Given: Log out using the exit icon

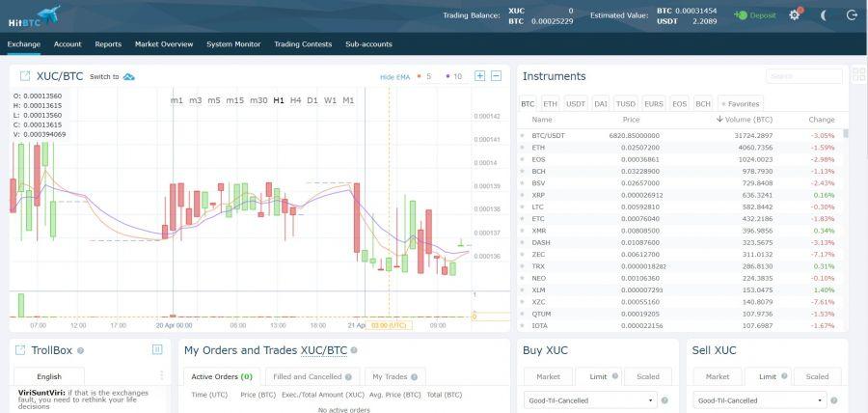Looking at the screenshot, I should click(x=852, y=14).
